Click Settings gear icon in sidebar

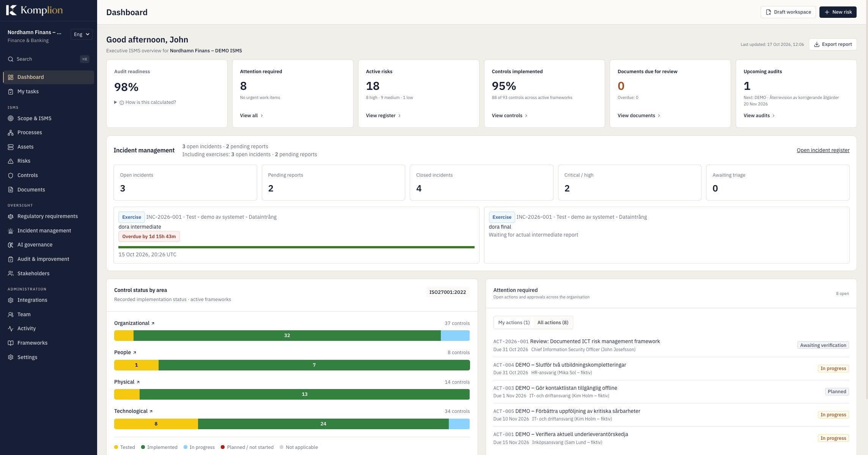coord(11,357)
